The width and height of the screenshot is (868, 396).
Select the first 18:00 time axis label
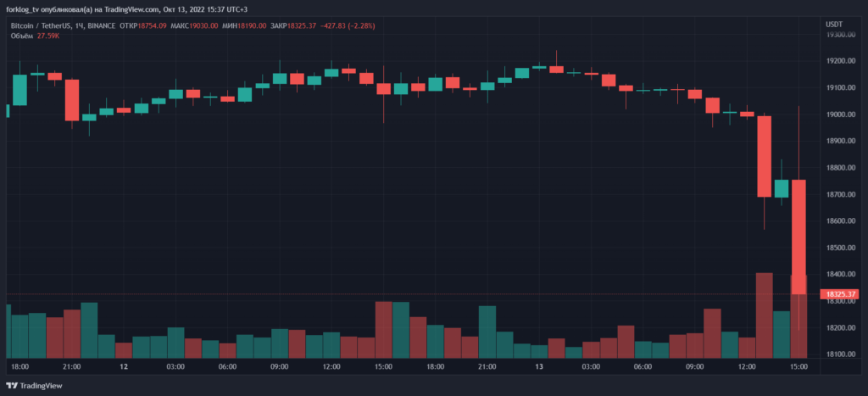point(19,366)
